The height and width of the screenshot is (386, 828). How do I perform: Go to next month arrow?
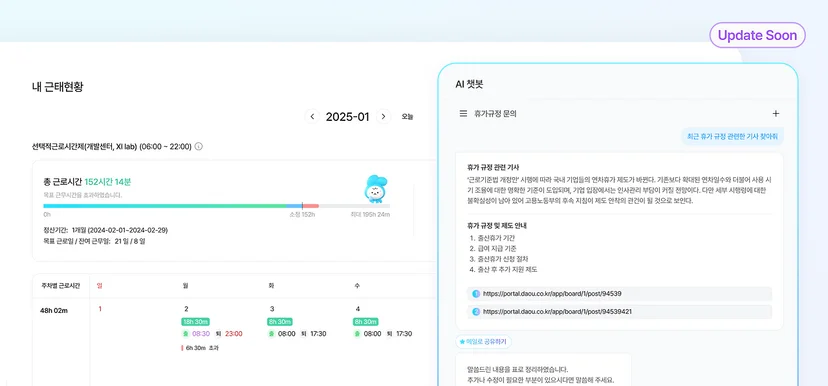click(384, 117)
